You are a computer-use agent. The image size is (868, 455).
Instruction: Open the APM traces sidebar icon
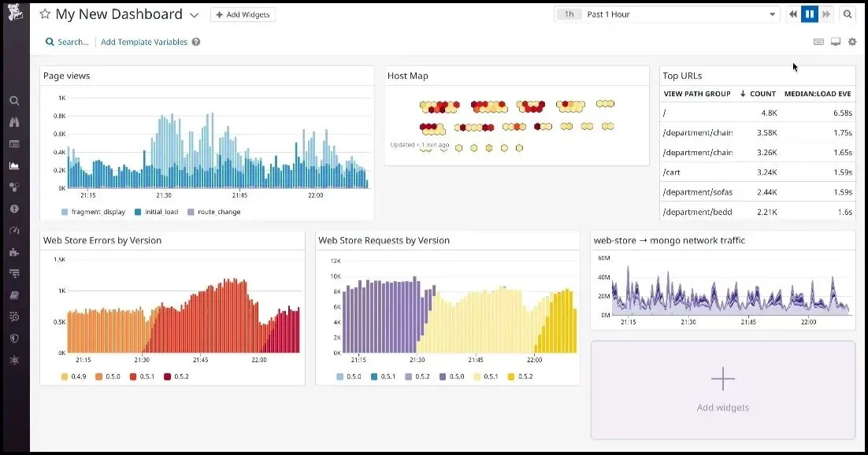point(14,273)
